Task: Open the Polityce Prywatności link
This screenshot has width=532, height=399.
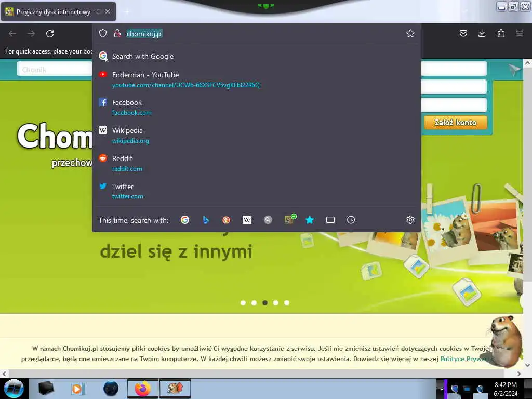Action: pos(465,358)
